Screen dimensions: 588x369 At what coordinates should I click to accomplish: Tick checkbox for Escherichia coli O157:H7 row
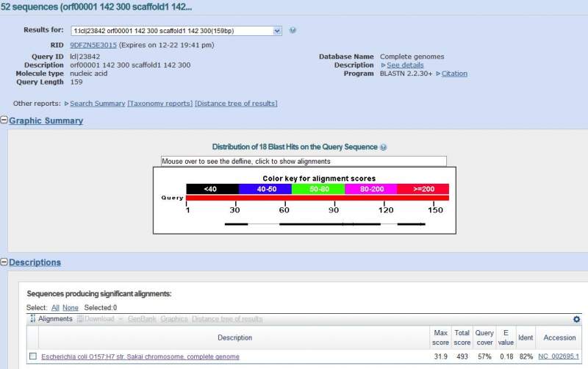33,356
